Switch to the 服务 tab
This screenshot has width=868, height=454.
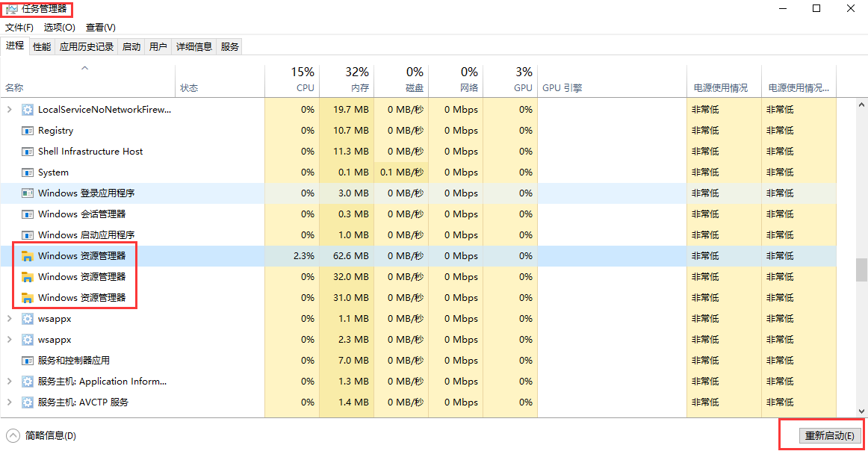pyautogui.click(x=230, y=47)
